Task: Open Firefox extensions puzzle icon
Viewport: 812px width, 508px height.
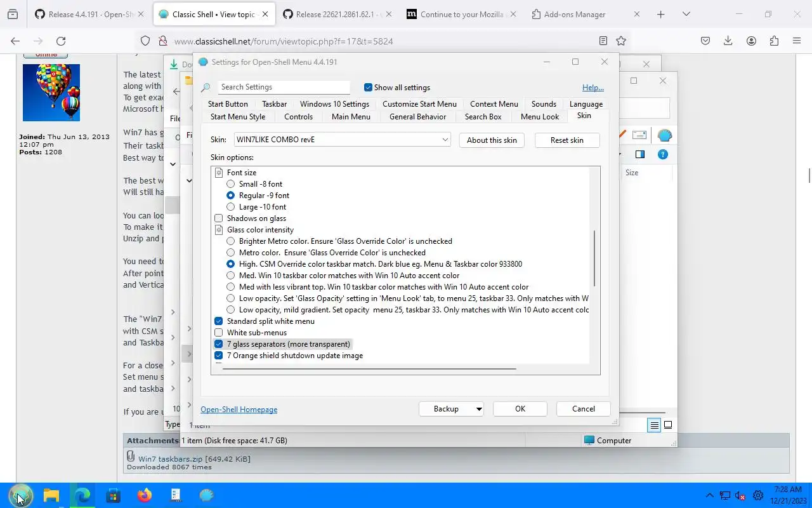Action: click(x=774, y=41)
